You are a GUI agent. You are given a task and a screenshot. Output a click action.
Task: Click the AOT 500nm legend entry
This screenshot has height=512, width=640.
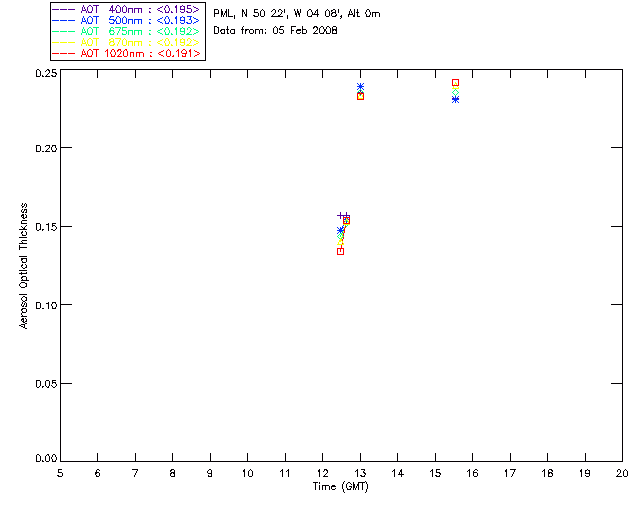tap(126, 20)
